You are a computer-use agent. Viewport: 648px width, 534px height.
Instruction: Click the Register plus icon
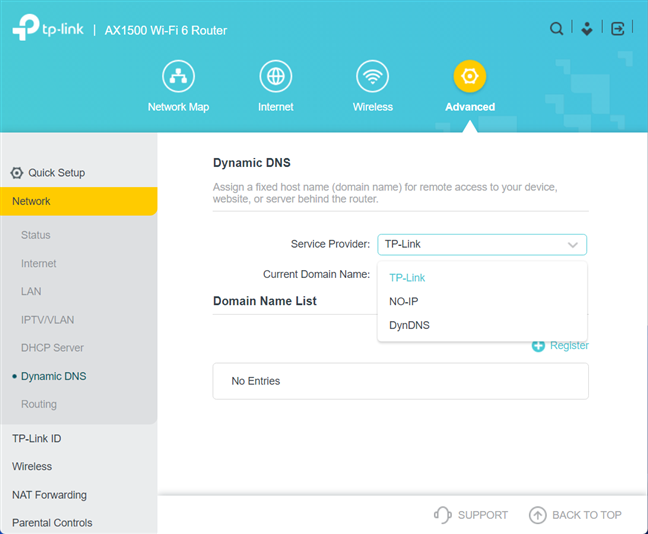(x=538, y=346)
